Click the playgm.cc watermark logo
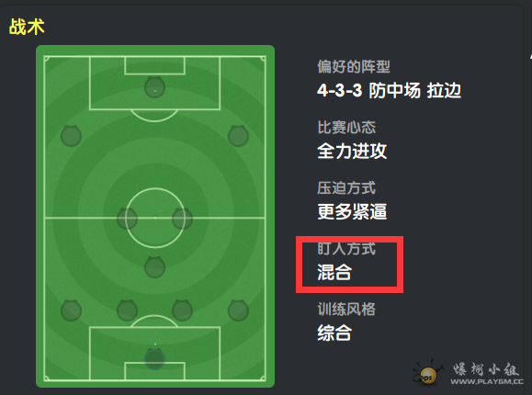Image resolution: width=532 pixels, height=395 pixels. pos(469,373)
